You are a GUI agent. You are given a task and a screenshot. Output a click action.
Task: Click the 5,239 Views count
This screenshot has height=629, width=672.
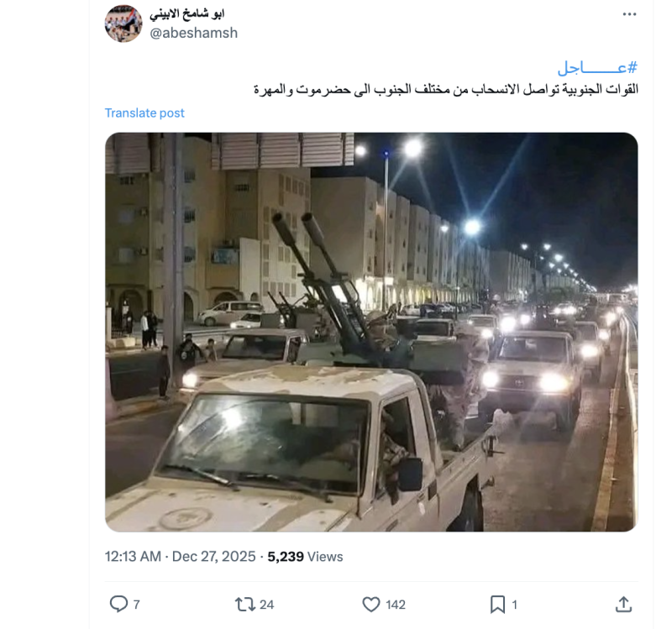coord(305,557)
